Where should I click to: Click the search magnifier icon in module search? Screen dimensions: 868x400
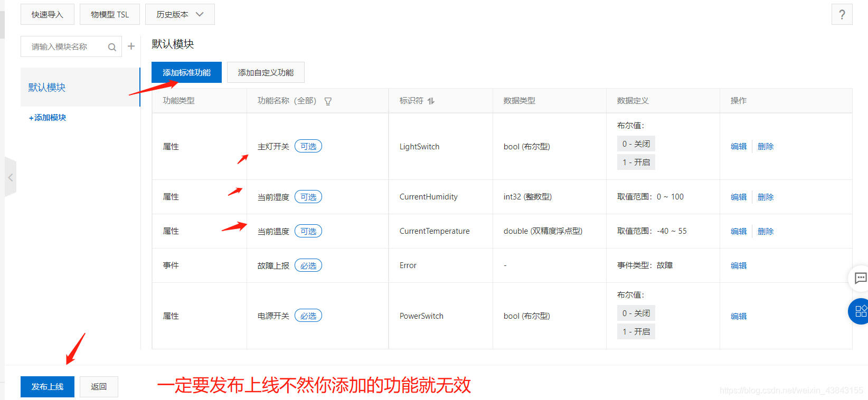tap(112, 47)
